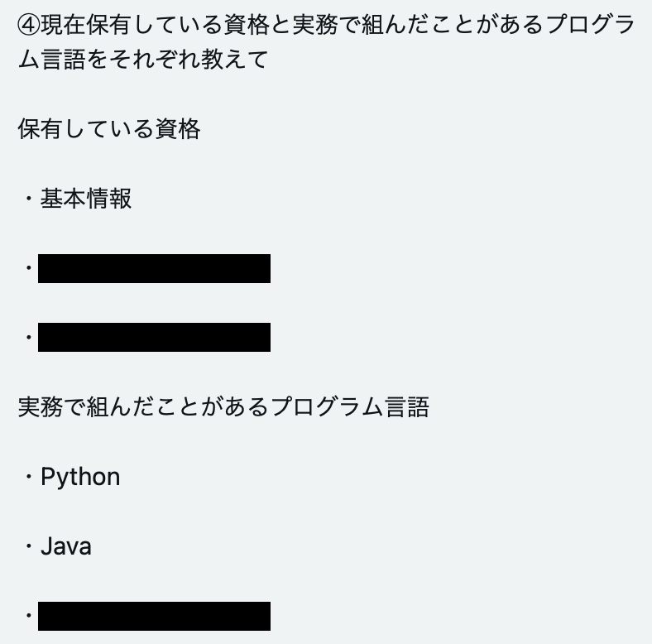
Task: Click the bullet before 基本情報
Action: 29,199
